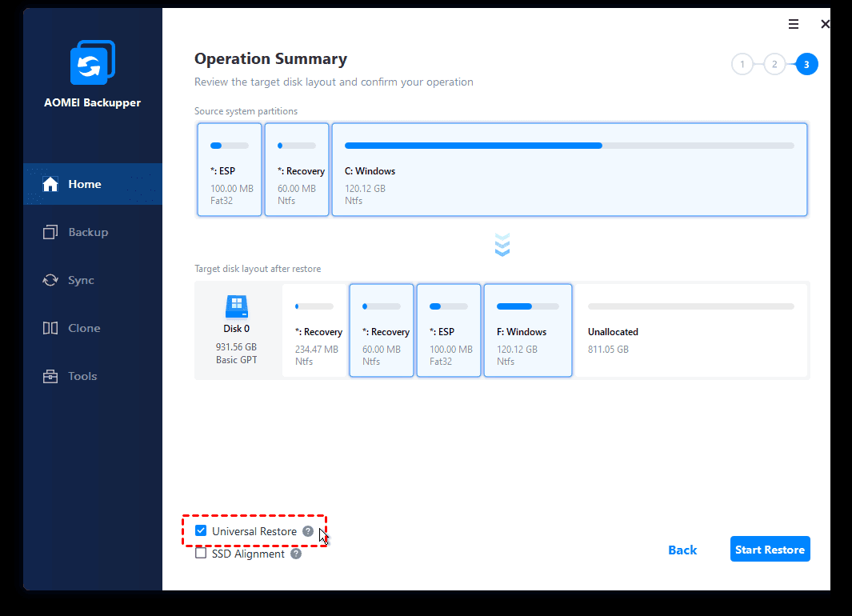
Task: Open the hamburger menu icon
Action: [794, 25]
